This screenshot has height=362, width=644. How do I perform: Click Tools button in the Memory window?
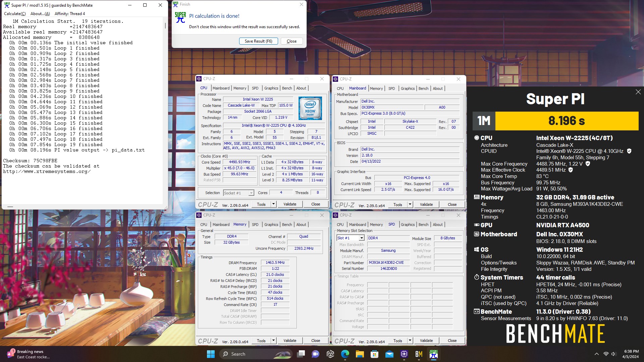[x=261, y=341]
